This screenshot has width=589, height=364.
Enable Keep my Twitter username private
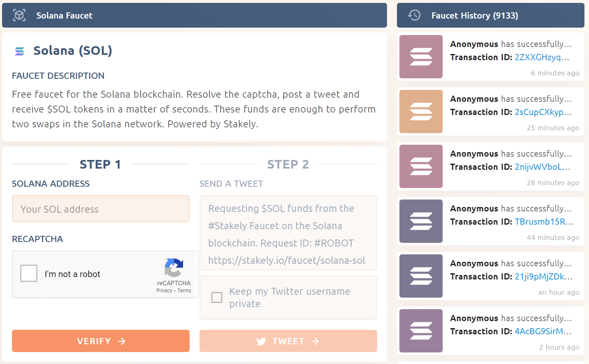(217, 297)
